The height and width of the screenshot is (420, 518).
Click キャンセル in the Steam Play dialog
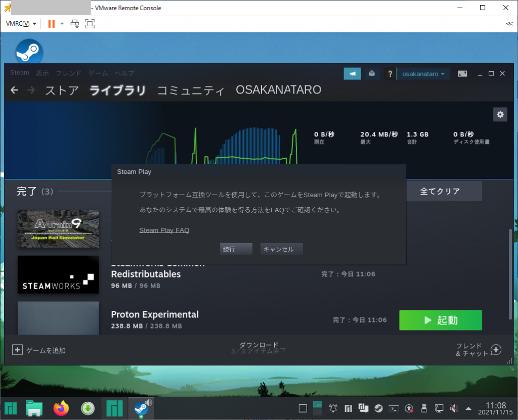click(281, 249)
